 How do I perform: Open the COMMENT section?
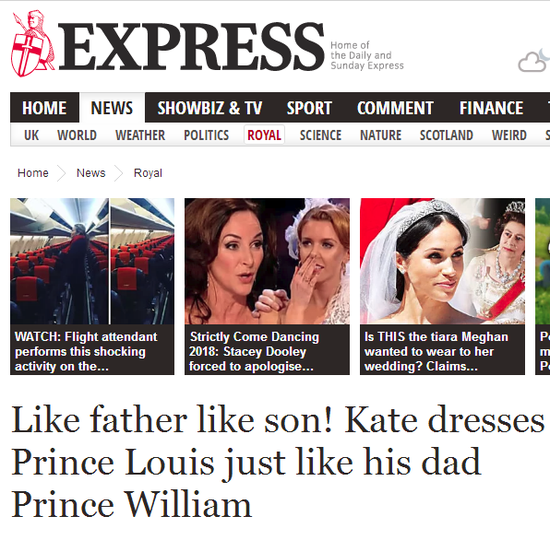coord(395,108)
